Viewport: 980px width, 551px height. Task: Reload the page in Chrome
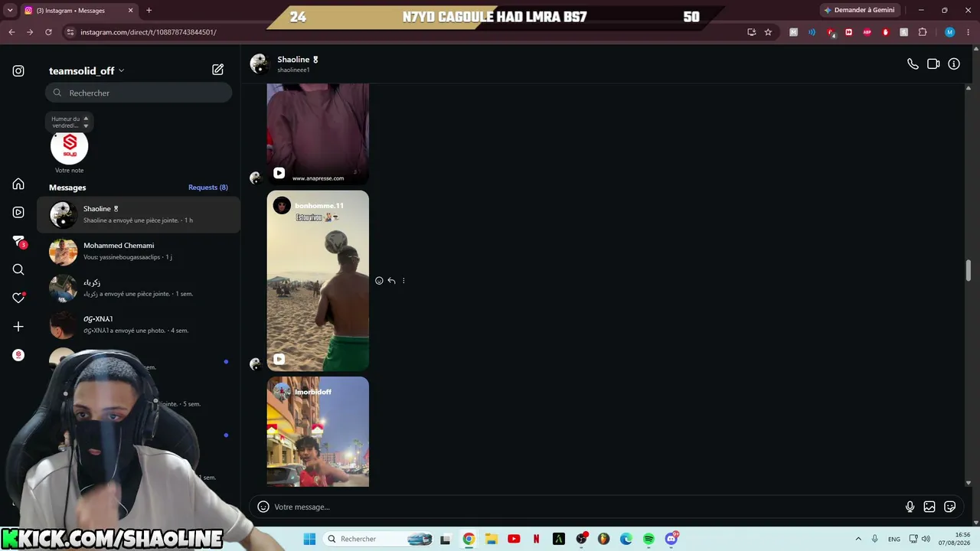click(x=48, y=32)
